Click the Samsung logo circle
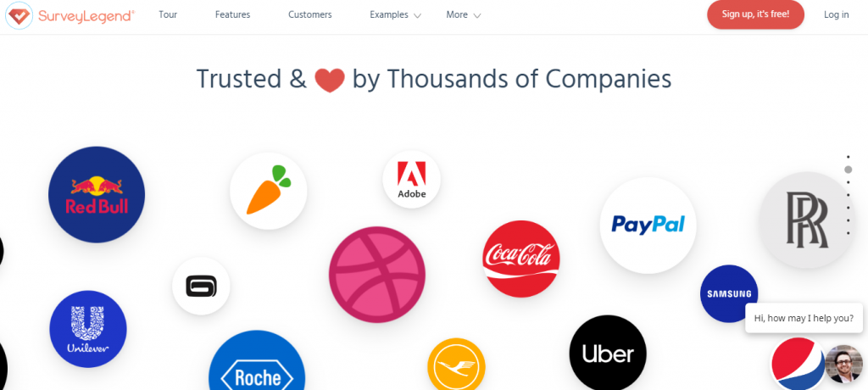868x390 pixels. point(729,293)
